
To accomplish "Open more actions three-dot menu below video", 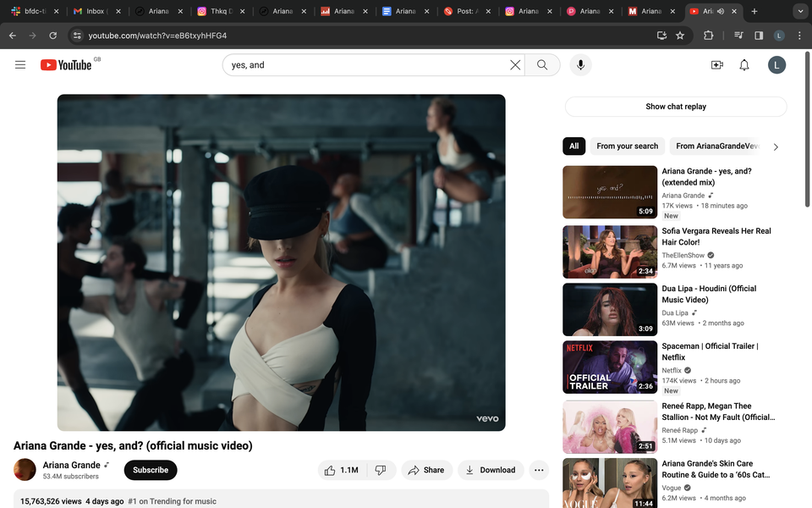I will coord(539,470).
